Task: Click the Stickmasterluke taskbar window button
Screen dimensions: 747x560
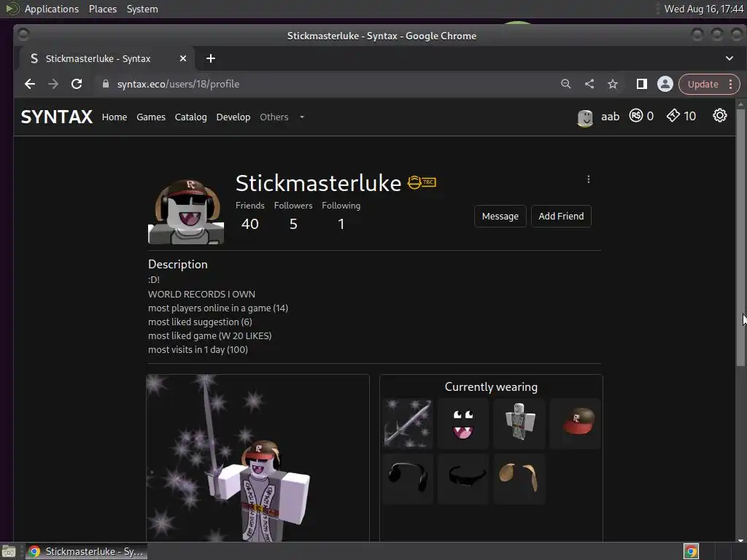Action: pyautogui.click(x=86, y=551)
